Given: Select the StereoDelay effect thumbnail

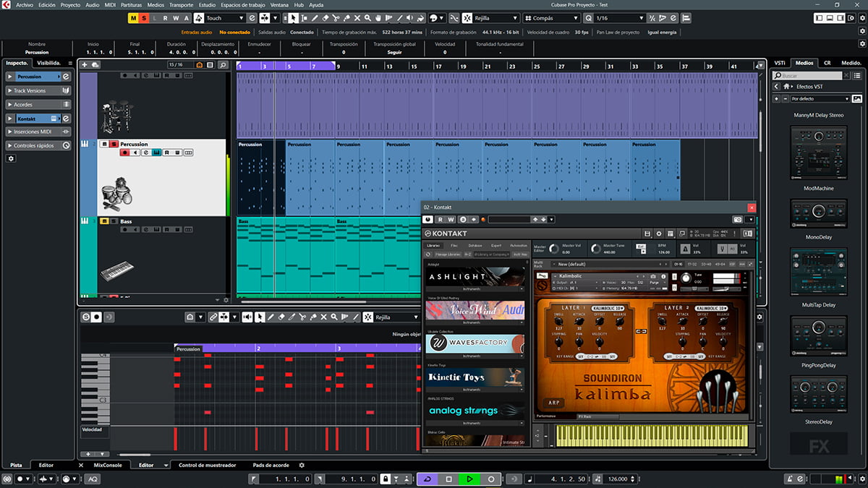Looking at the screenshot, I should [819, 395].
